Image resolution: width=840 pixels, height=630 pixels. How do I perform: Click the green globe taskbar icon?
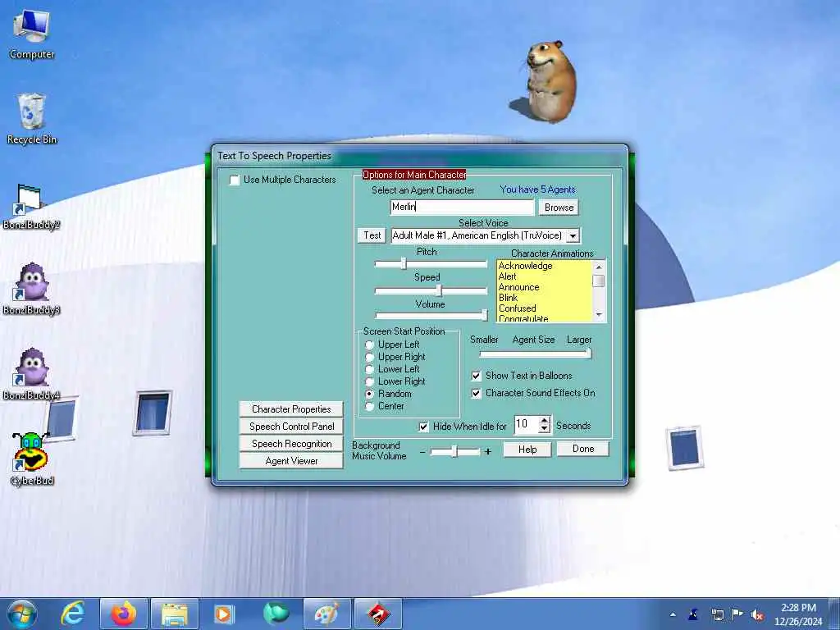click(x=276, y=614)
